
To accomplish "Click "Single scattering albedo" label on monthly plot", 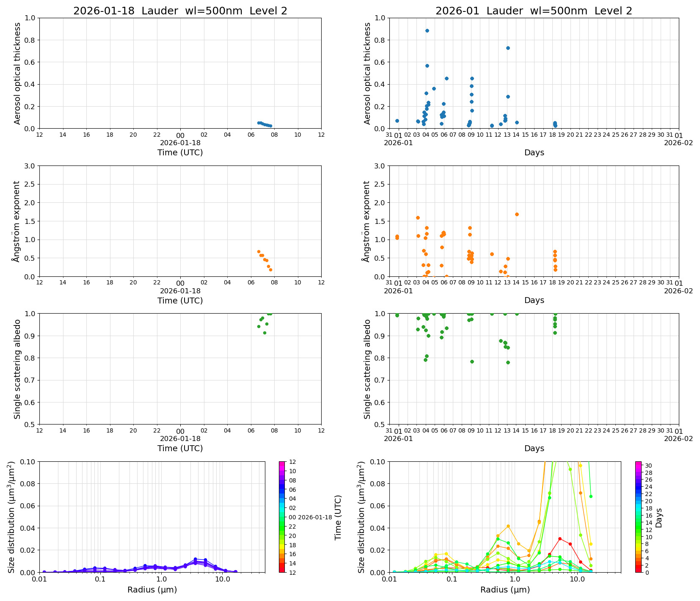I will coord(367,369).
